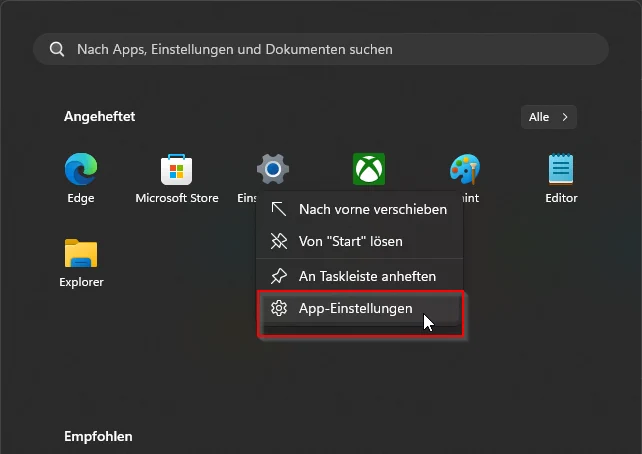Select 'An Taskleiste anheften' option

point(360,276)
